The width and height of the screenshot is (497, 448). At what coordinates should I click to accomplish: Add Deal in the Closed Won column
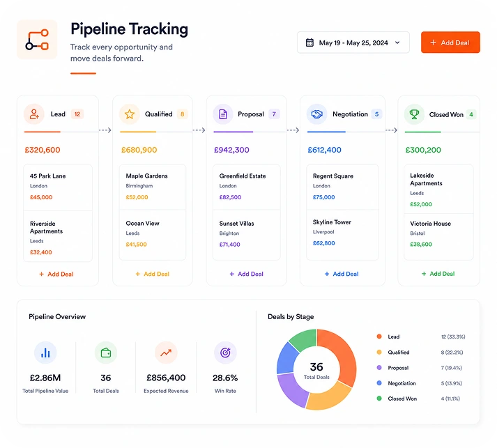click(x=438, y=273)
